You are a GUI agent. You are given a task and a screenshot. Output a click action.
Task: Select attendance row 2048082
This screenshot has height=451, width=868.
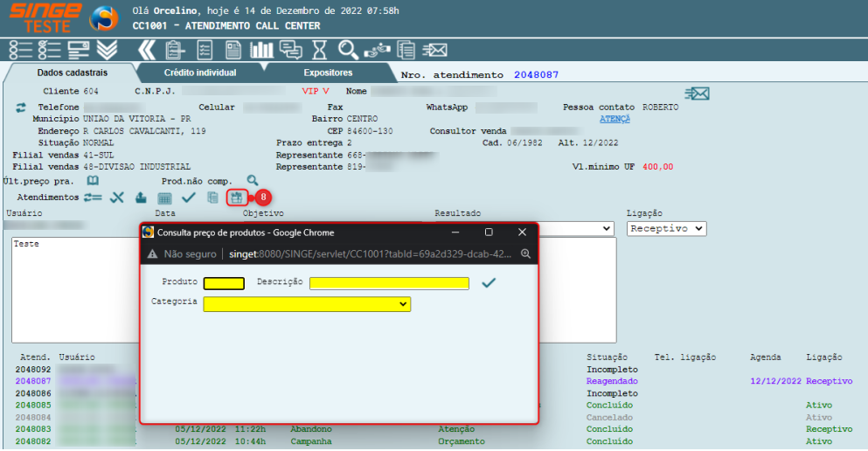[33, 441]
